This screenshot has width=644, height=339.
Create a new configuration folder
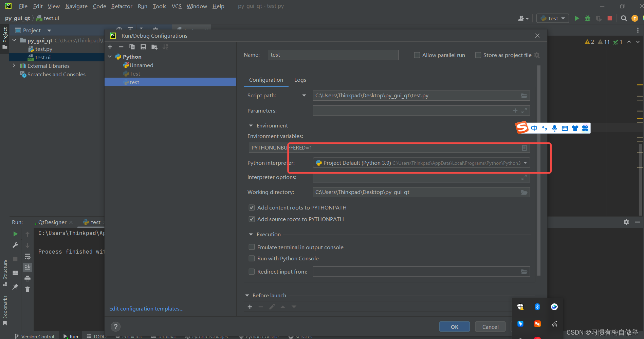[x=154, y=46]
